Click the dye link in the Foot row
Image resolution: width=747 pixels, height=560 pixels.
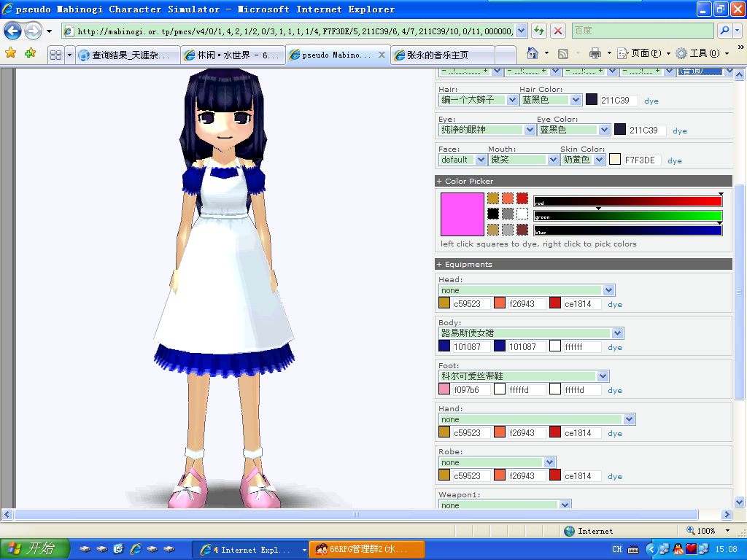(615, 391)
